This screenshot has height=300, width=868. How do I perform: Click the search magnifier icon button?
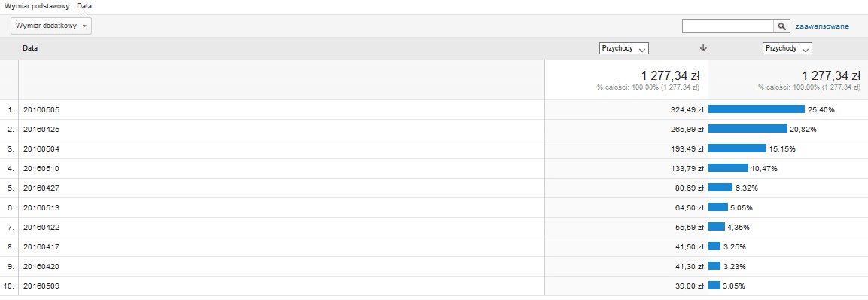[x=781, y=26]
